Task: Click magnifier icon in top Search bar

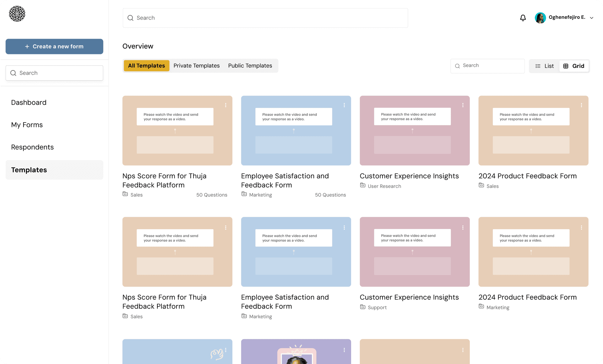Action: point(130,18)
